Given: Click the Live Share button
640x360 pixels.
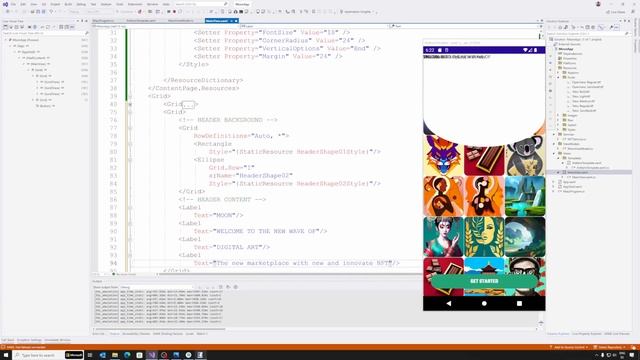Looking at the screenshot, I should pos(616,12).
